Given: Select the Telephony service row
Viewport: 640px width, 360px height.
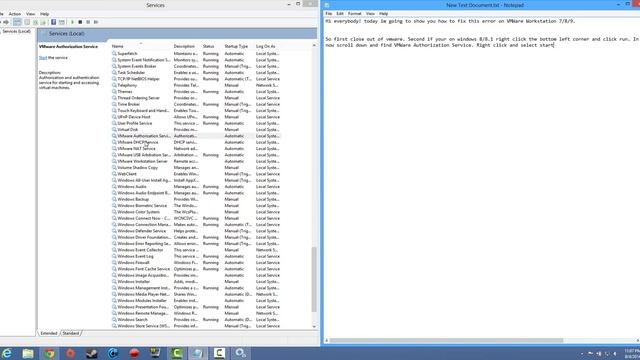Looking at the screenshot, I should (x=196, y=85).
